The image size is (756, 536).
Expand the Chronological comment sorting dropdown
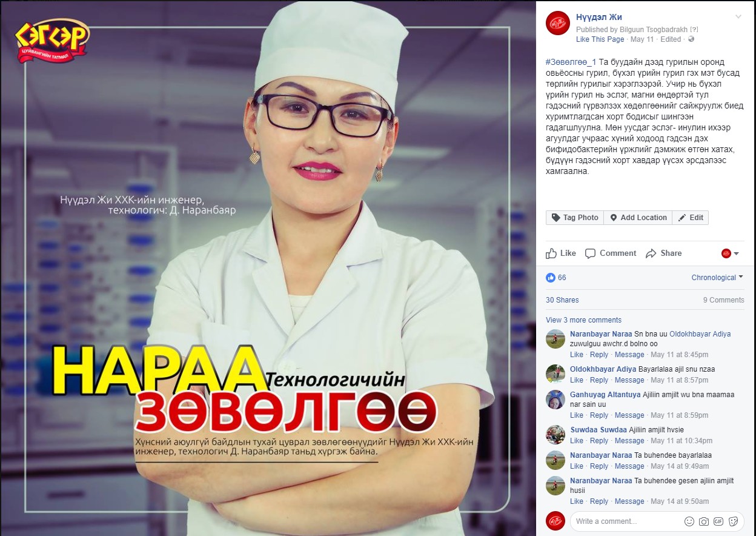(x=718, y=278)
